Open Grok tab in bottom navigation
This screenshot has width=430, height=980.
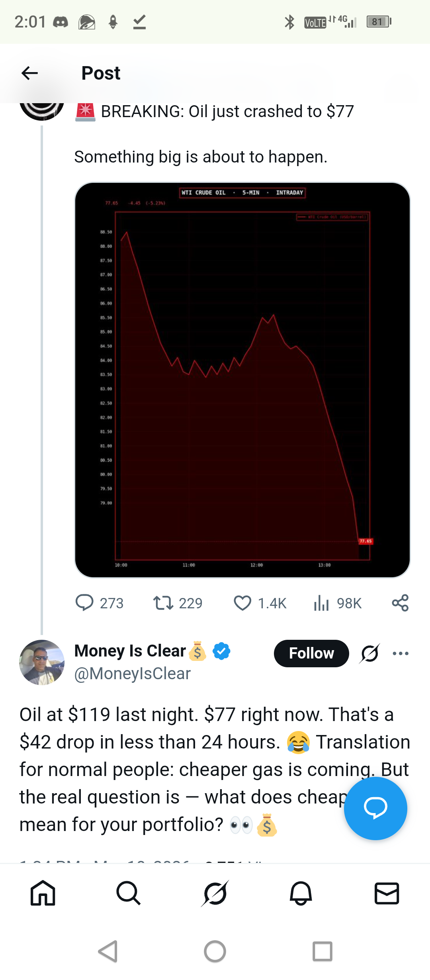click(215, 893)
